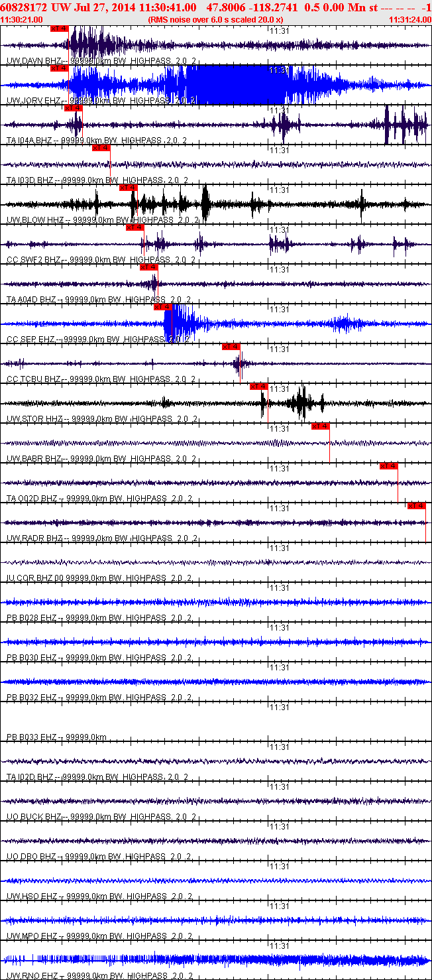Image resolution: width=432 pixels, height=980 pixels.
Task: Click the waveform burst on the UW.STOR trace
Action: tap(303, 402)
